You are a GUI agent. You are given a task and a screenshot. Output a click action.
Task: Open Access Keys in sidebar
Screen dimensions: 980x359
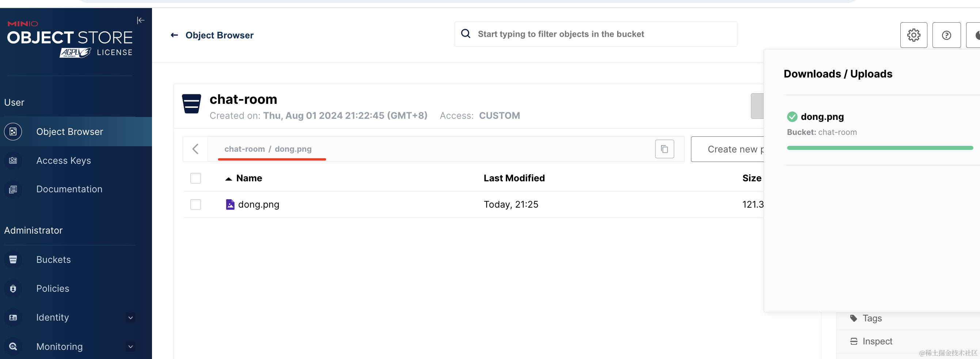(63, 160)
